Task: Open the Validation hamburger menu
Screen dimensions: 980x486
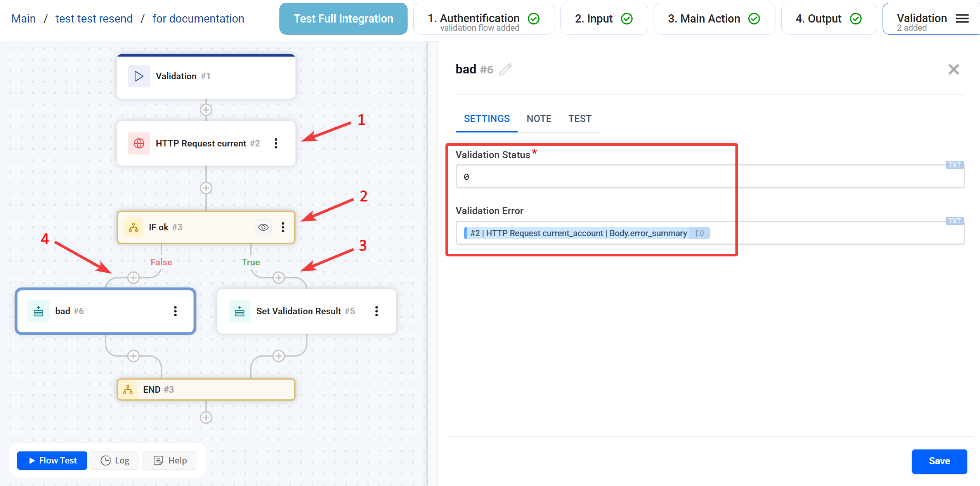Action: coord(962,19)
